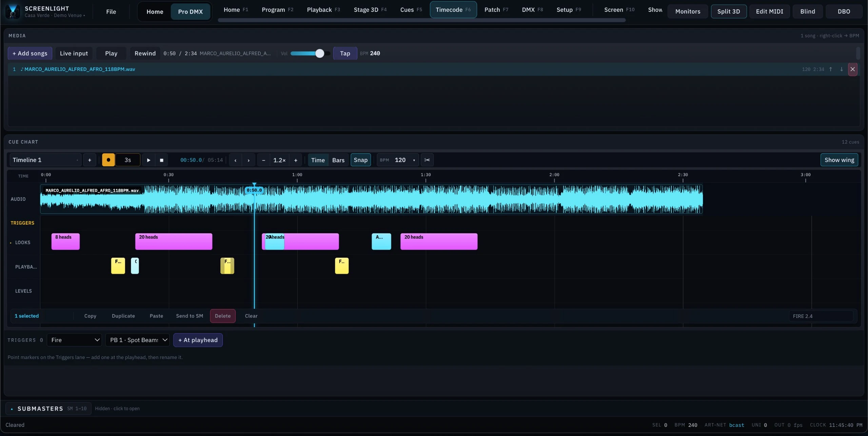
Task: Toggle DBO blackout
Action: (x=844, y=12)
